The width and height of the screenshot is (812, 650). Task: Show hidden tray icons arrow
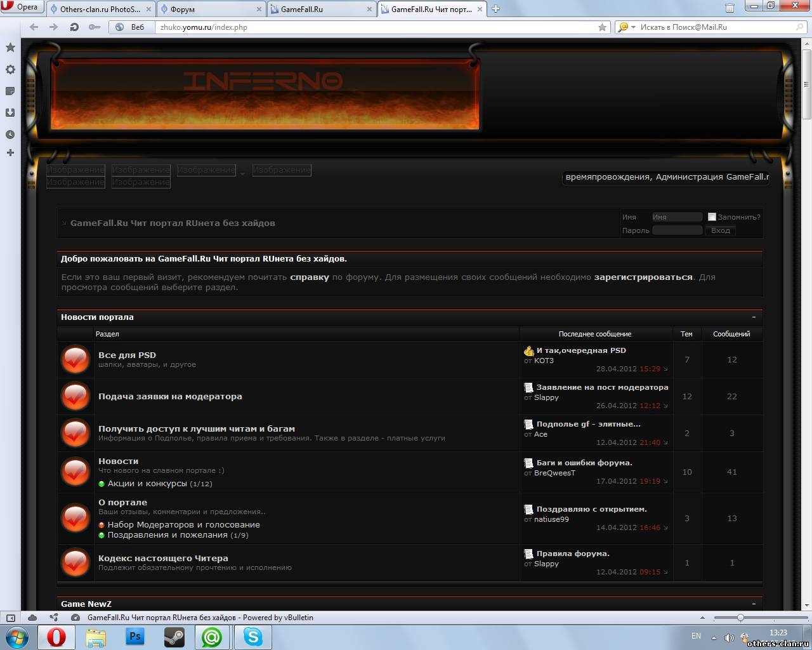714,637
